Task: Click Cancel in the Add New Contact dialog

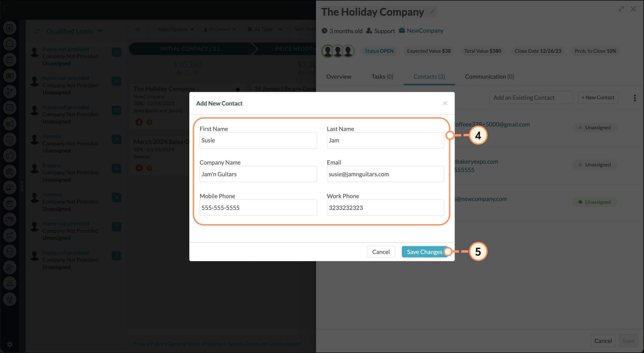Action: tap(381, 252)
